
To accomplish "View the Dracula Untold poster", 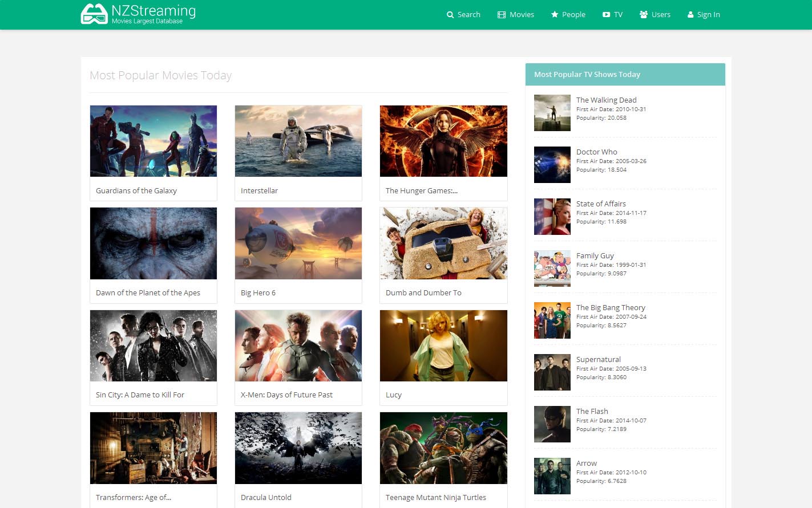I will pos(298,448).
